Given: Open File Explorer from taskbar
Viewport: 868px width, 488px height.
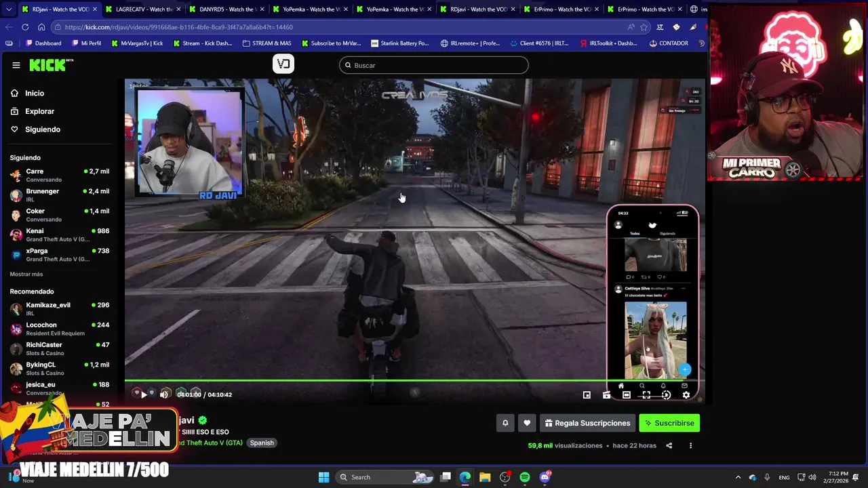Looking at the screenshot, I should (x=485, y=477).
